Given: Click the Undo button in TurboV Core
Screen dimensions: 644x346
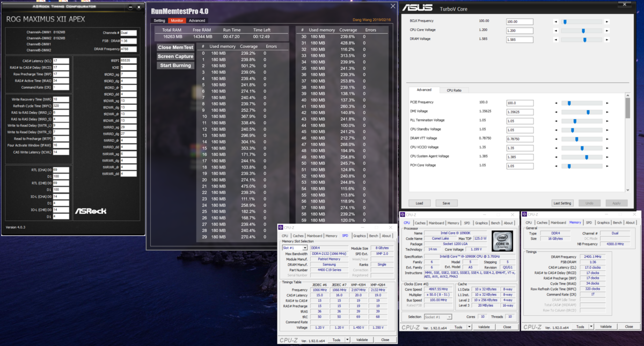Looking at the screenshot, I should click(x=589, y=203).
